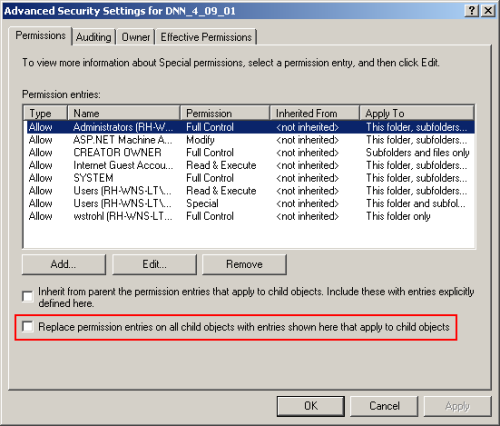Screen dimensions: 500x426
Task: Sort entries by the Name column header
Action: coord(124,113)
